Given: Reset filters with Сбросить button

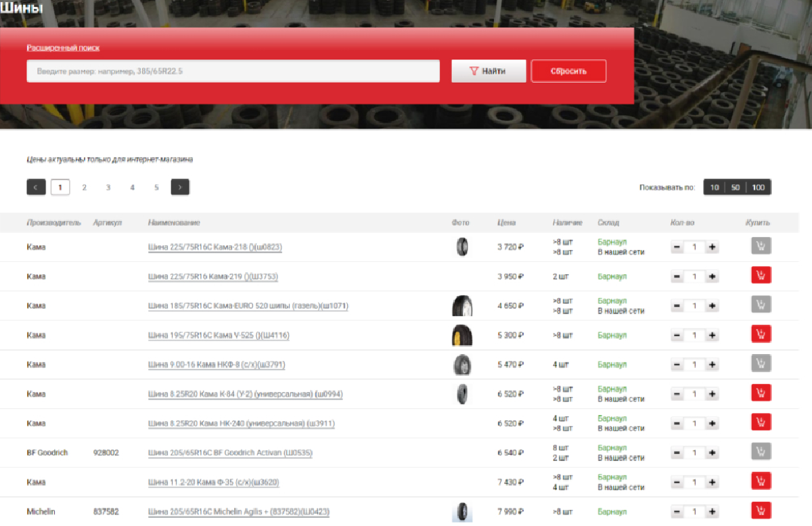Looking at the screenshot, I should click(568, 71).
